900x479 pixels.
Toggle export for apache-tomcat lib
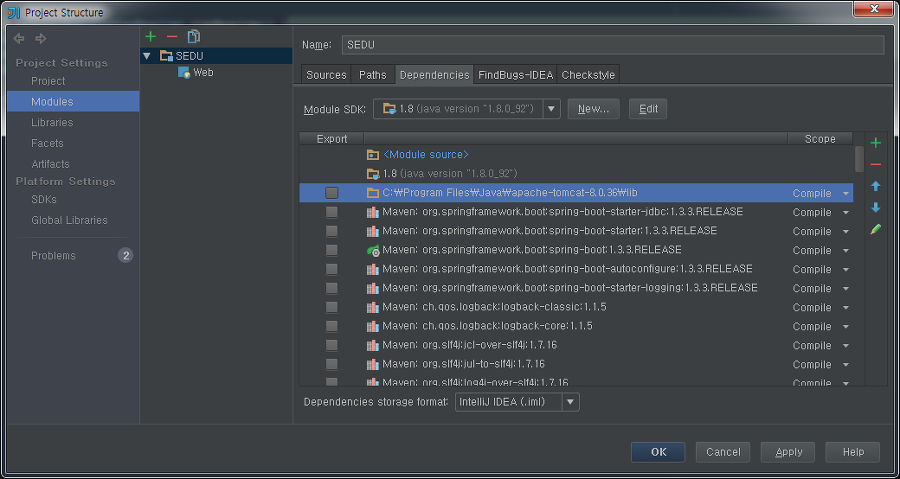[331, 193]
